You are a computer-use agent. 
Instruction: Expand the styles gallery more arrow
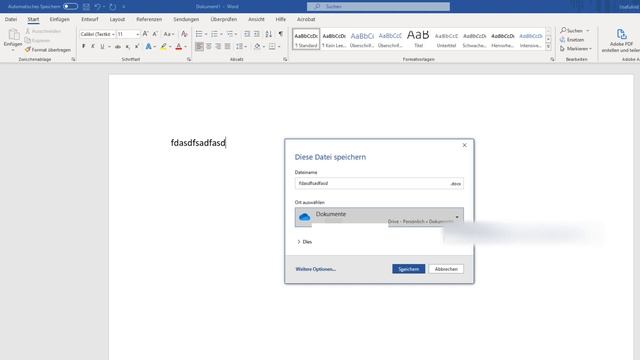(548, 48)
